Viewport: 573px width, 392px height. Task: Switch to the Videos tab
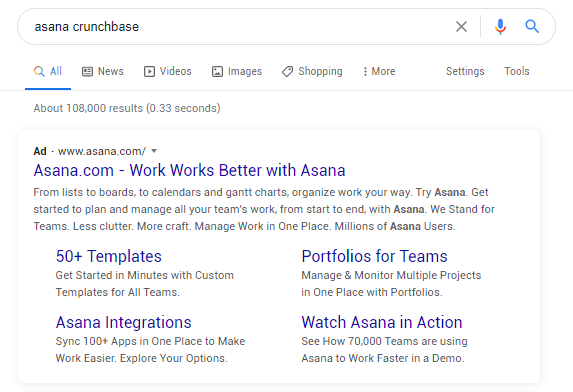click(168, 71)
